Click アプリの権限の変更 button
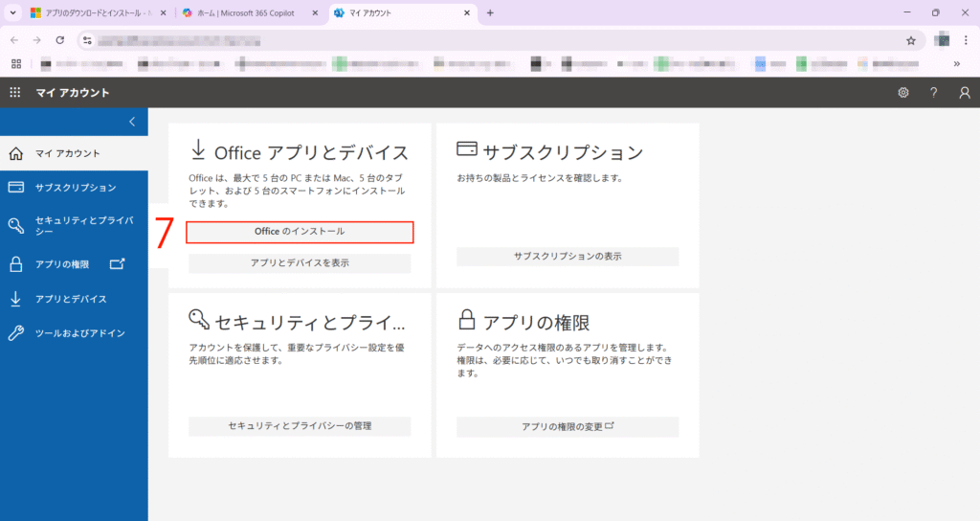The image size is (980, 521). point(568,426)
